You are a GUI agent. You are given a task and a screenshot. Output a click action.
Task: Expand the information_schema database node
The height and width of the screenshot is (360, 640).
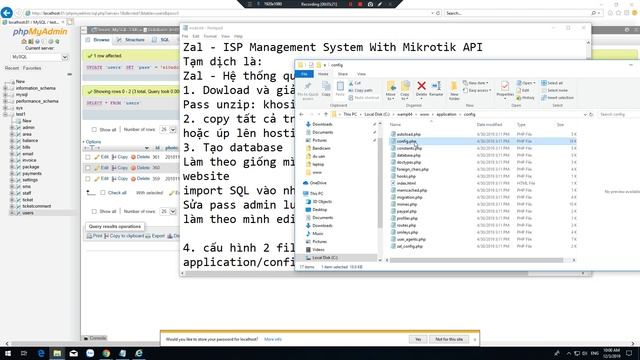point(6,88)
